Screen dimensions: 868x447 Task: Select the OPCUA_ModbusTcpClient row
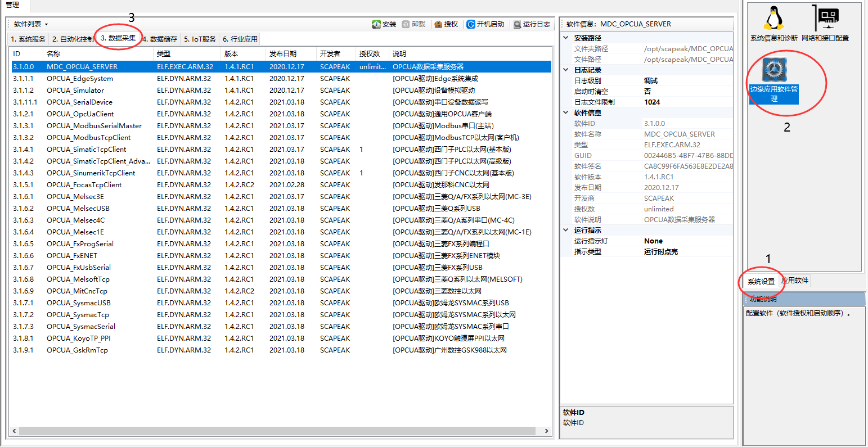[281, 138]
